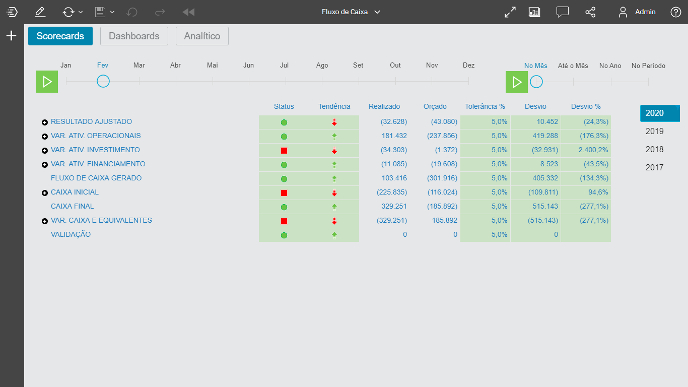Click the fullscreen expand icon
This screenshot has width=688, height=387.
pos(510,12)
